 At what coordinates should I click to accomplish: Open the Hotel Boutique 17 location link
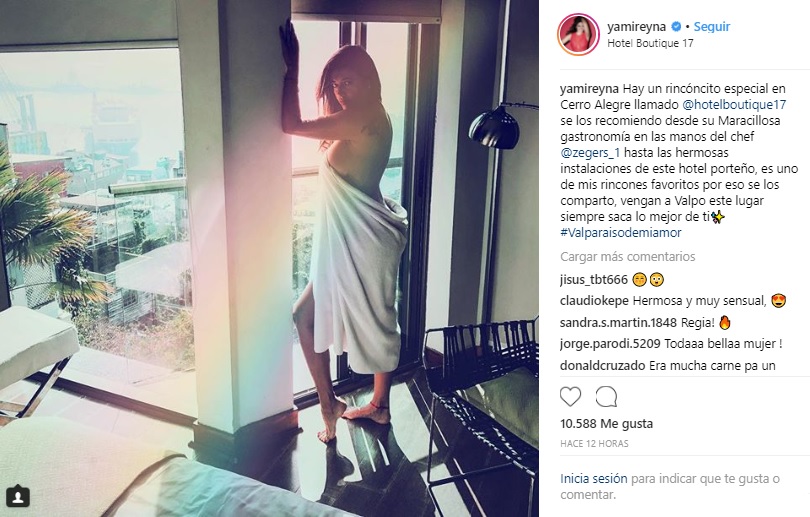(x=650, y=43)
